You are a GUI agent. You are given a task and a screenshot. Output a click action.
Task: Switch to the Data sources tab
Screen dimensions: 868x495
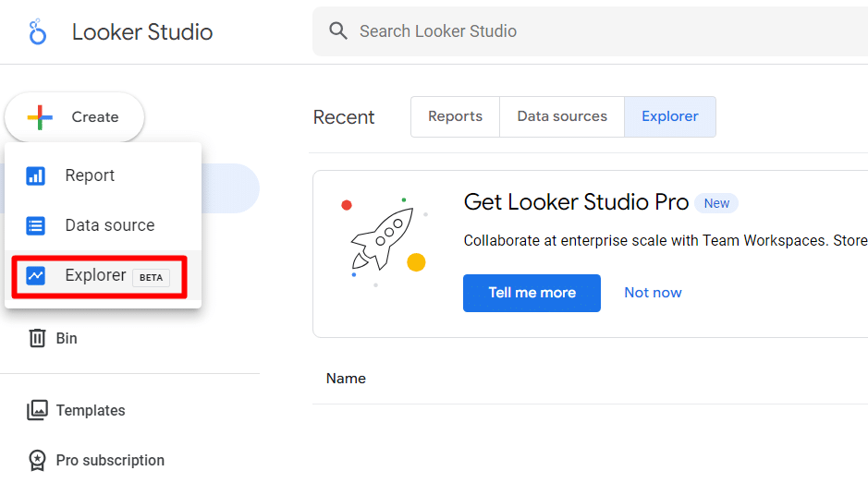(x=562, y=116)
